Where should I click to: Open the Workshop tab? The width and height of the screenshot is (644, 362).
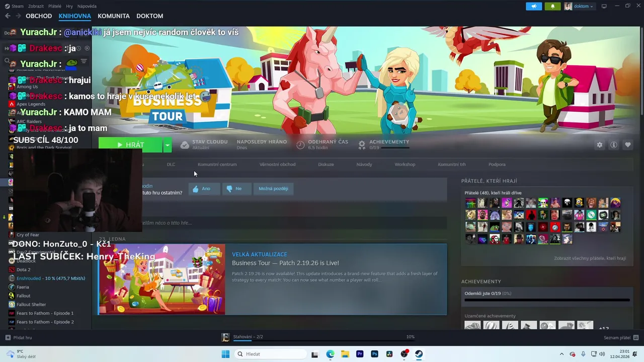coord(405,164)
